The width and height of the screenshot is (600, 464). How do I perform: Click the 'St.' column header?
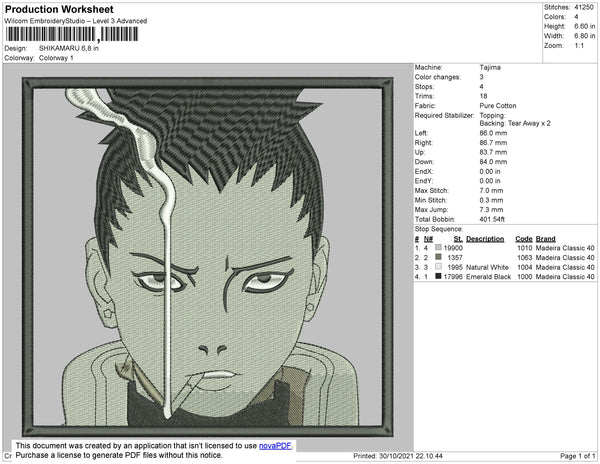click(x=458, y=239)
